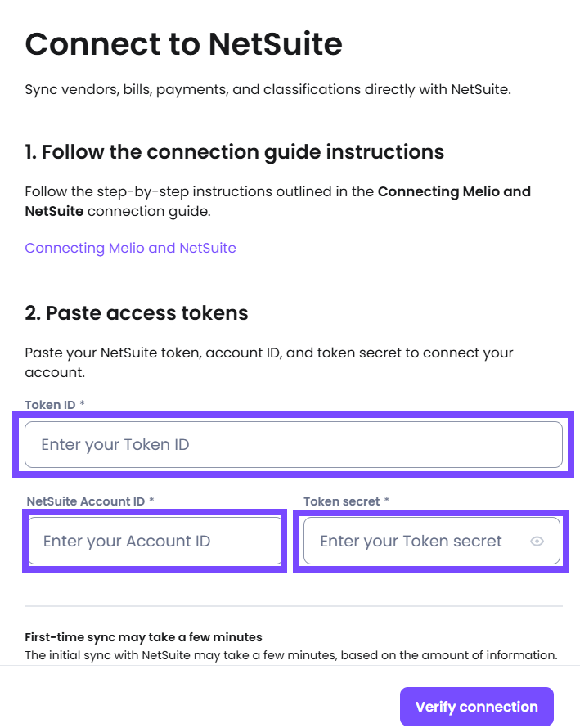
Task: Click the "1. Follow the connection guide instructions" heading
Action: coord(234,151)
